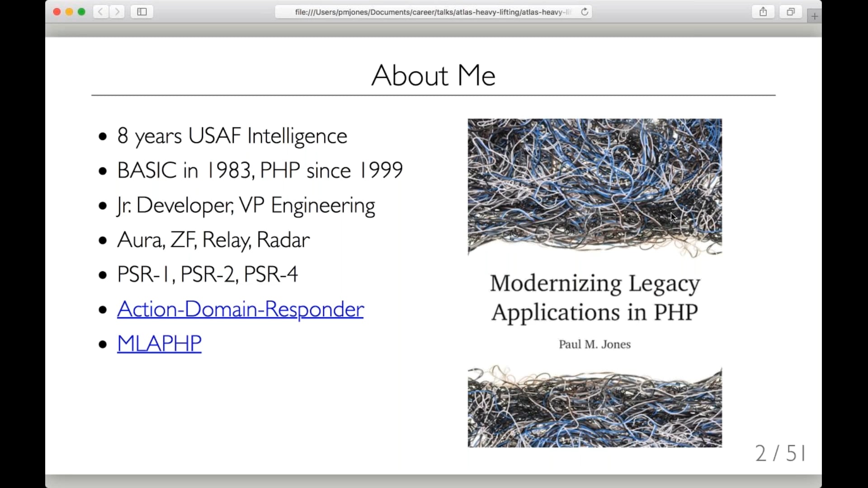
Task: Click the 'About Me' slide title
Action: tap(434, 75)
